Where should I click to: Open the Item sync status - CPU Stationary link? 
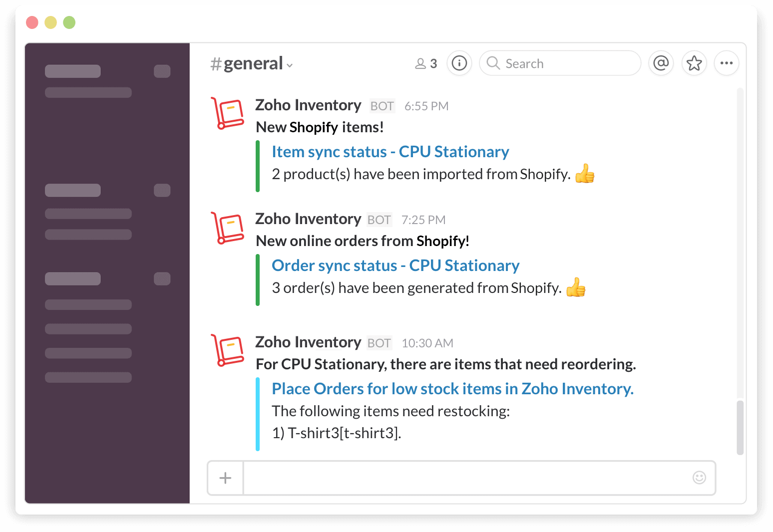point(390,151)
